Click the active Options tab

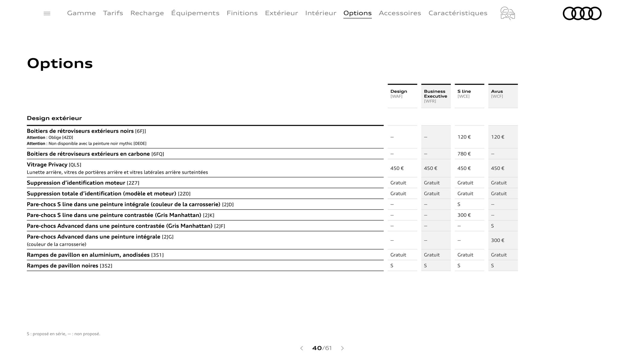pos(357,13)
